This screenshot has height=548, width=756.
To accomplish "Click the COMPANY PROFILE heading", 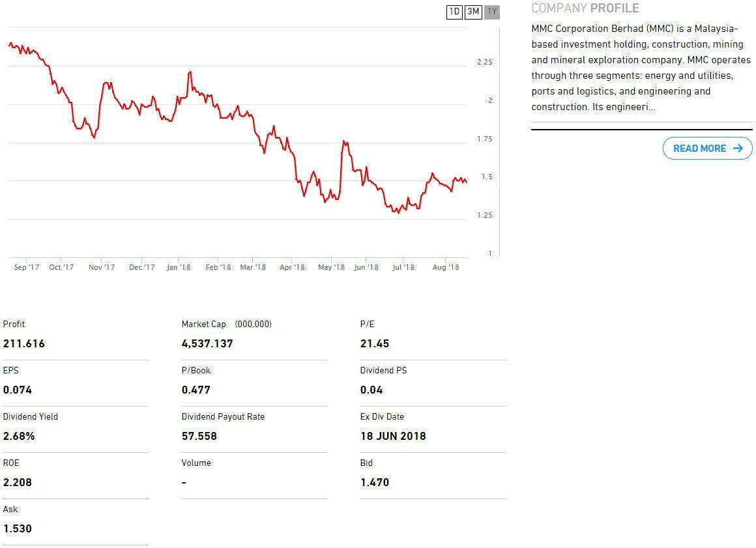I will coord(585,8).
